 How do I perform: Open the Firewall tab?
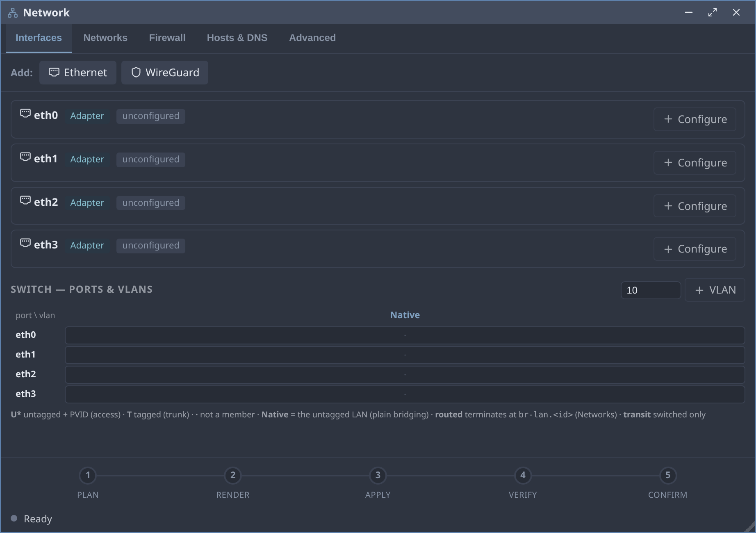[167, 38]
